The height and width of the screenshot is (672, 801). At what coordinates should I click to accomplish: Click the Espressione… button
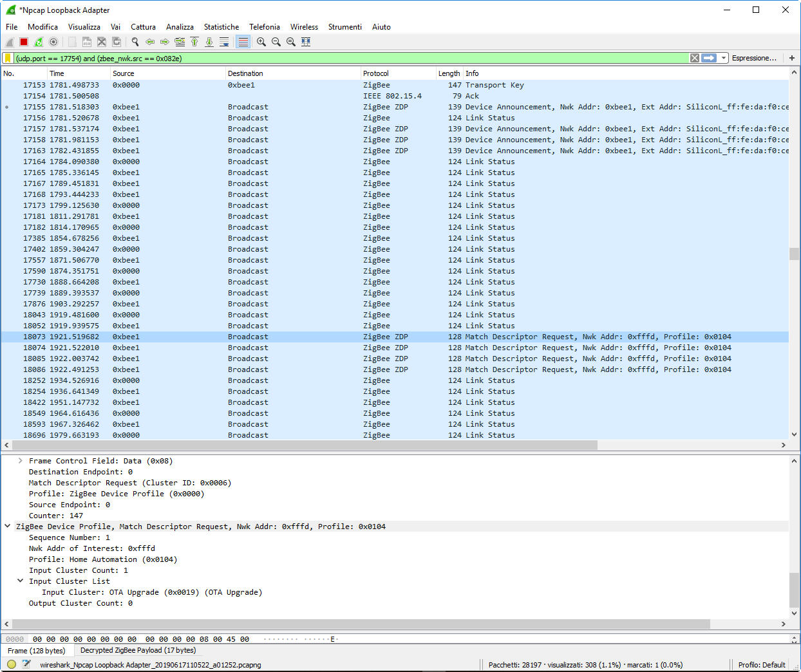click(754, 58)
